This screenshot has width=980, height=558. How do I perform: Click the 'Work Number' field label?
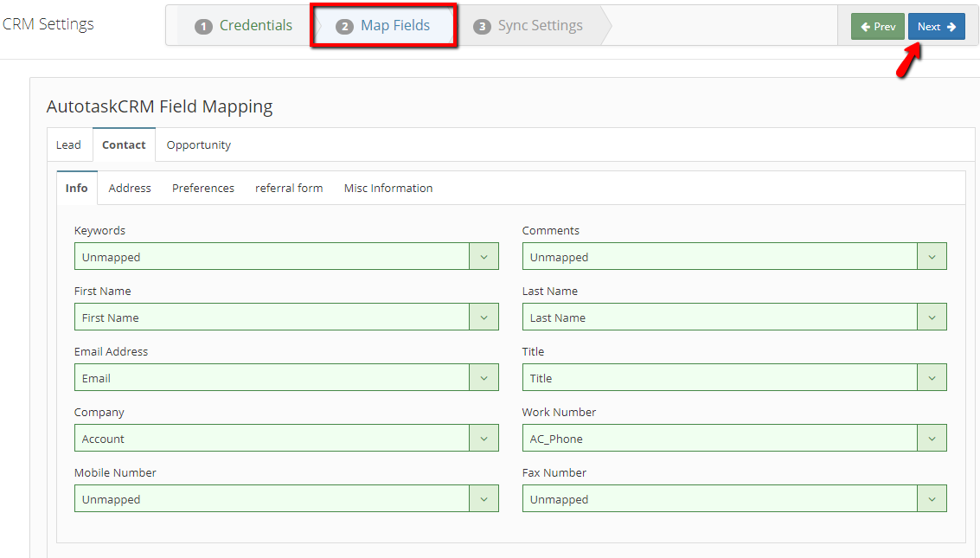tap(559, 413)
